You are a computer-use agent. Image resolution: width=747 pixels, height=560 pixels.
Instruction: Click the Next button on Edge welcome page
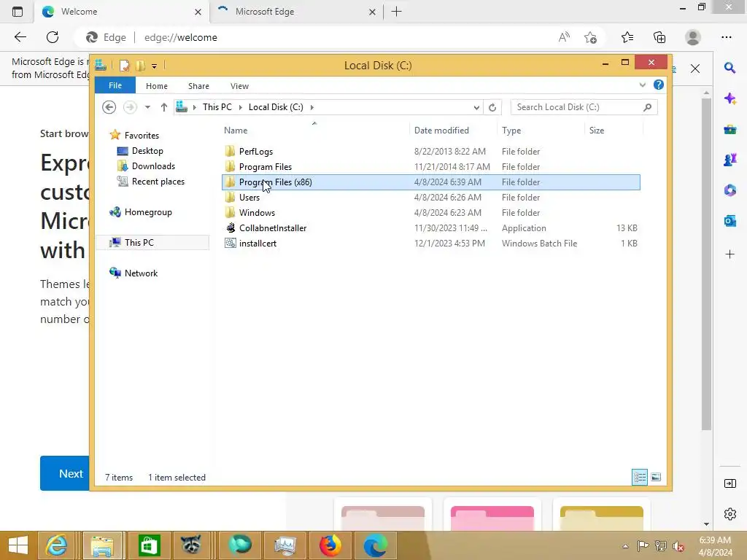pos(65,473)
